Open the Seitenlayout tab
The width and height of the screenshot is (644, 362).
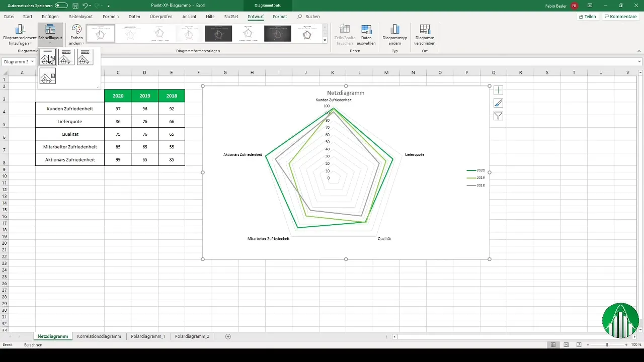pos(81,17)
